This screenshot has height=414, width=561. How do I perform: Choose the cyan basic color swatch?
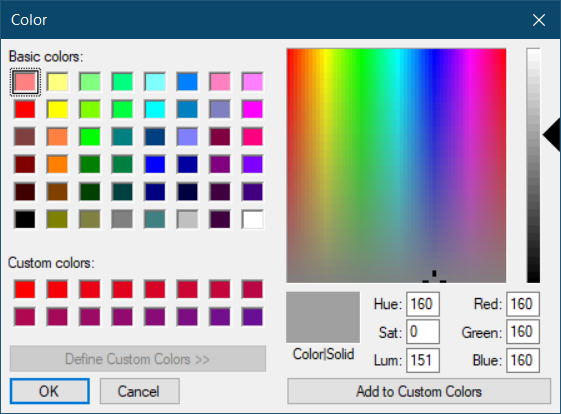[155, 109]
